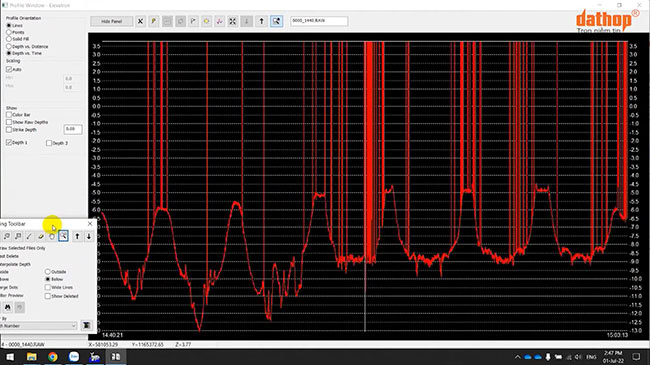
Task: Click the Max scaling value field
Action: tap(72, 87)
